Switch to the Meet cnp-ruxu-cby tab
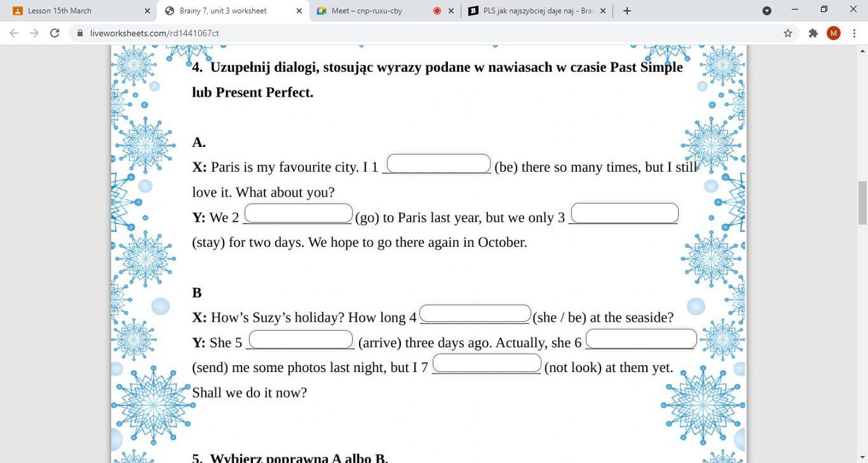Screen dimensions: 868x463 385,11
